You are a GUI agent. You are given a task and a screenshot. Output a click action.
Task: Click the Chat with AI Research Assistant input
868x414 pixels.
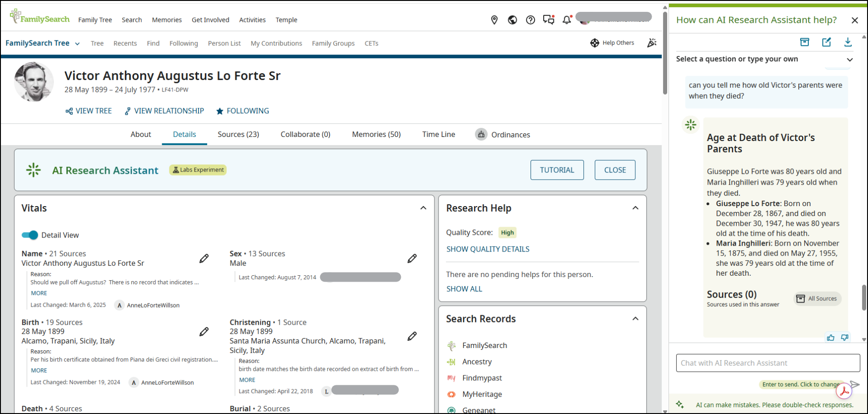[768, 363]
